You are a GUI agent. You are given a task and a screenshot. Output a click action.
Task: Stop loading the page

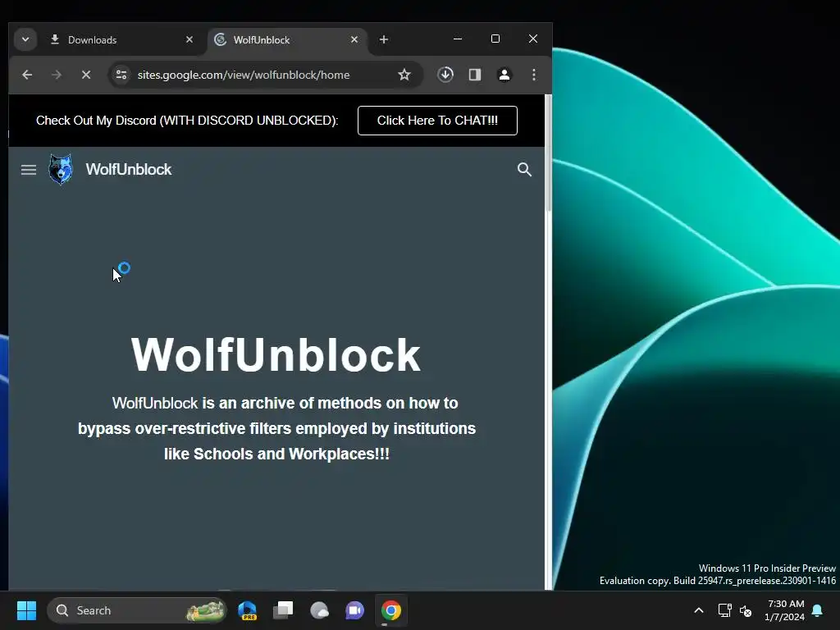(x=85, y=75)
